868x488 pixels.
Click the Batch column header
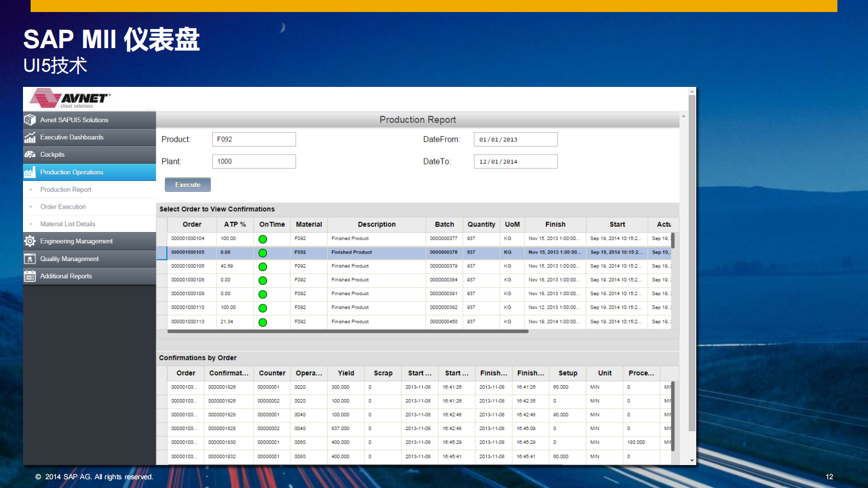(x=445, y=225)
